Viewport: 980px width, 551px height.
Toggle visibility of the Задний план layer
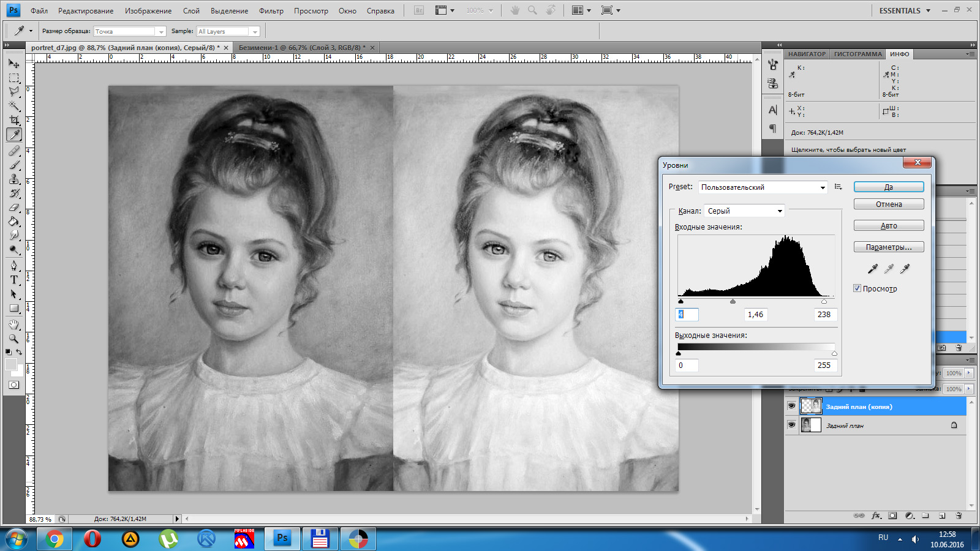[x=791, y=425]
